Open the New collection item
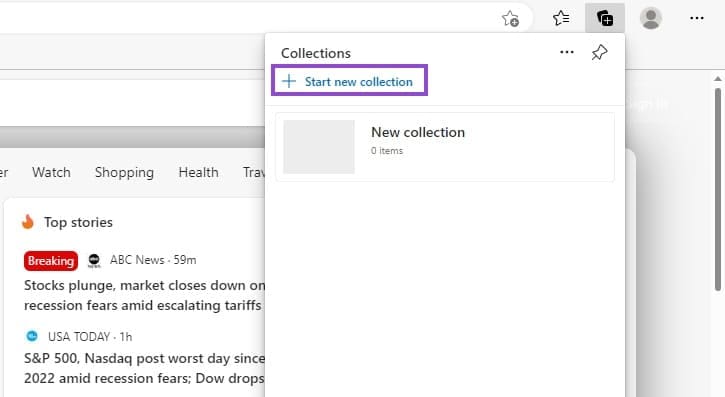 click(x=445, y=147)
